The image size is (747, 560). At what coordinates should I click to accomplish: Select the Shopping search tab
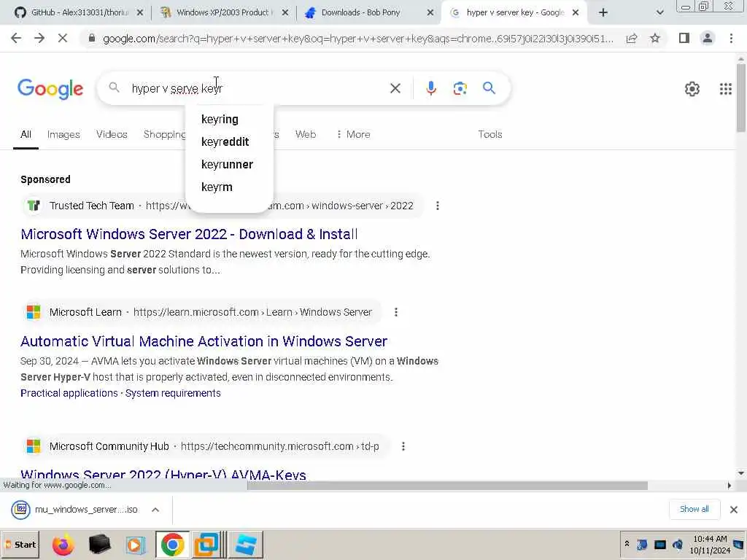tap(164, 134)
